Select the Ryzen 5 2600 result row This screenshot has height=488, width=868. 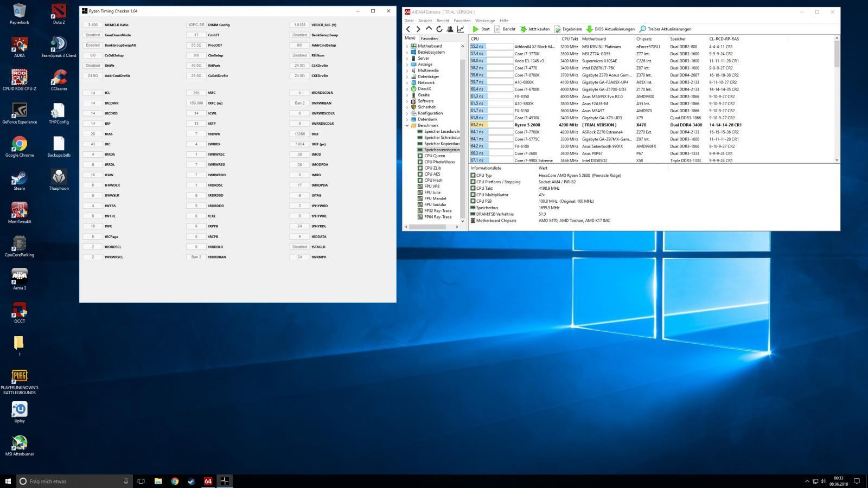coord(651,125)
